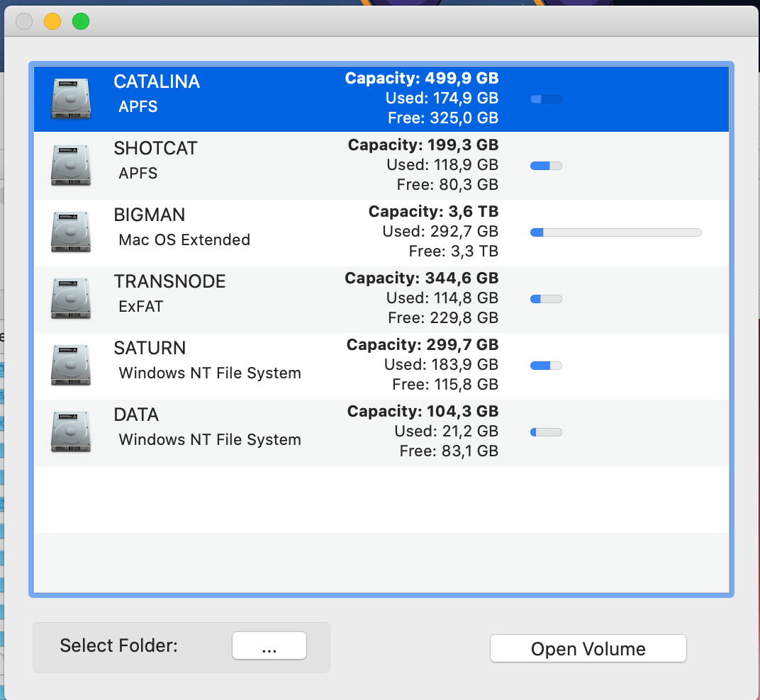Screen dimensions: 760x700
Task: Click the 'ExFAT' file system label
Action: (x=140, y=306)
